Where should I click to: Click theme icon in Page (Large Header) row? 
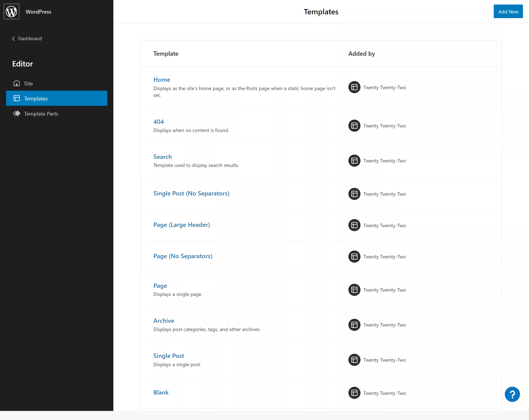pos(354,225)
